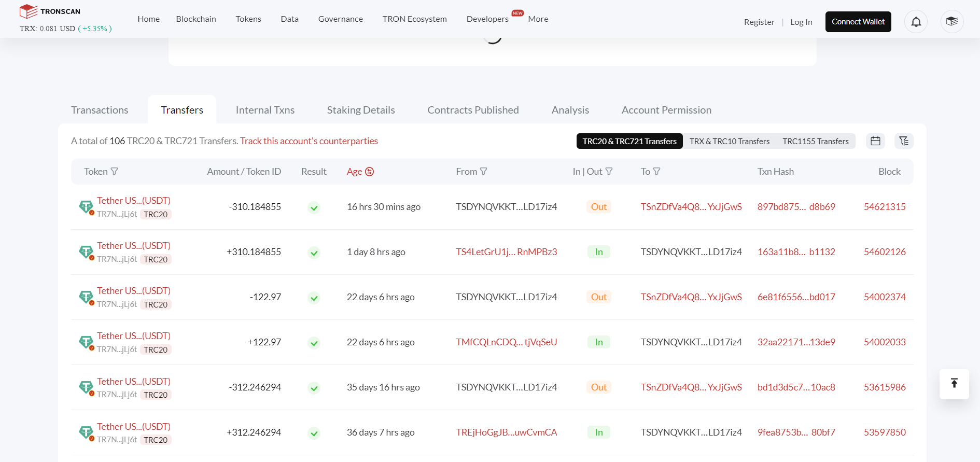
Task: Open the More menu
Action: point(538,19)
